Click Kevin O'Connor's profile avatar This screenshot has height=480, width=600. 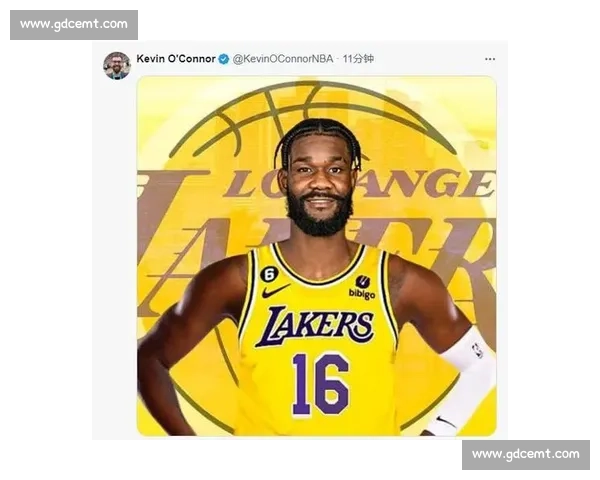(117, 65)
